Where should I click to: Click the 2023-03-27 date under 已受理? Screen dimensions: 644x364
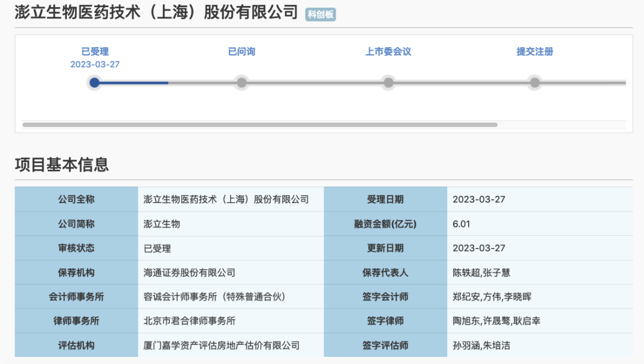95,64
